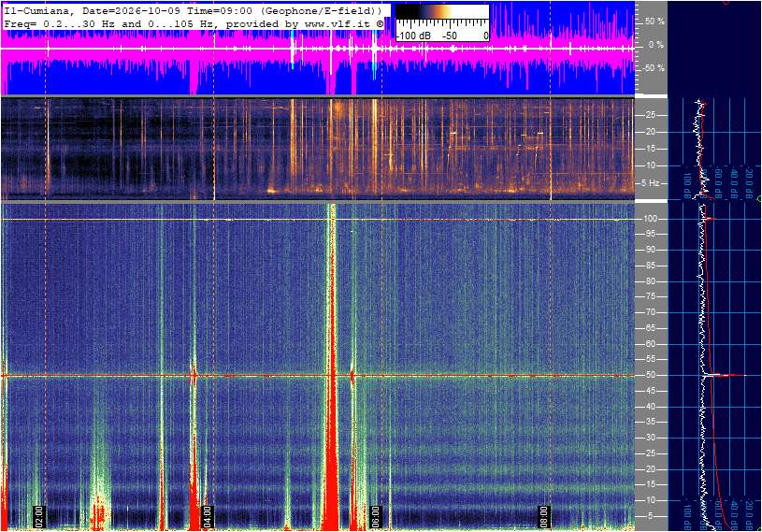Click the 55 label on the frequency axis

click(x=650, y=359)
